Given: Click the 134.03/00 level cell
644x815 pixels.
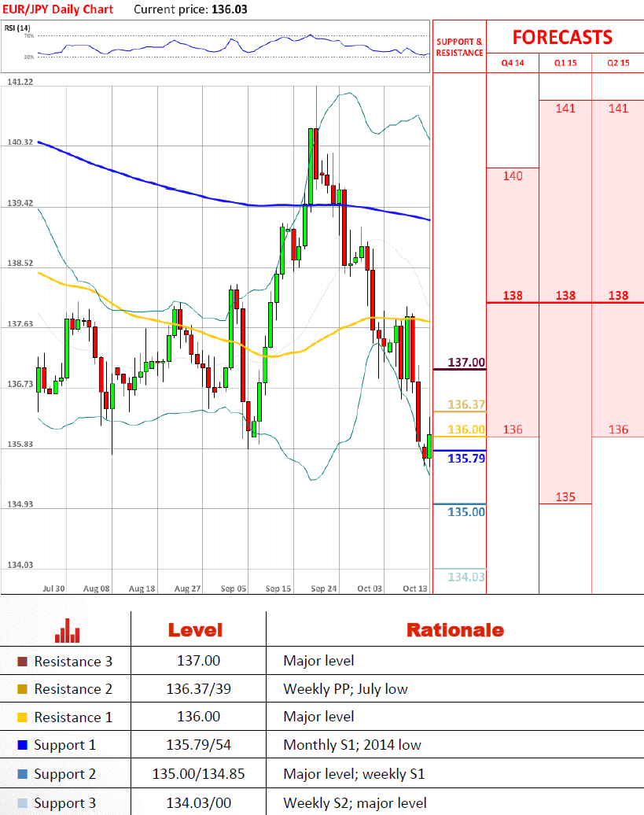Looking at the screenshot, I should point(198,803).
